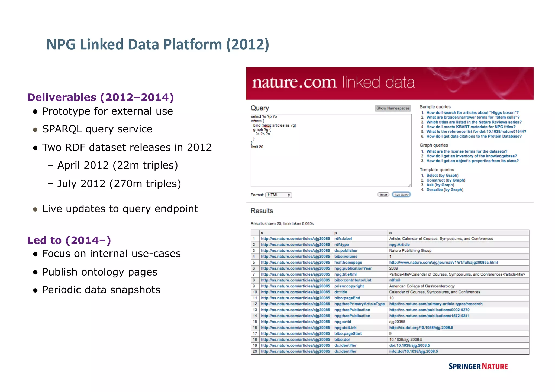Click the bibo:pageStart predicate link
555x392 pixels.
pyautogui.click(x=348, y=334)
